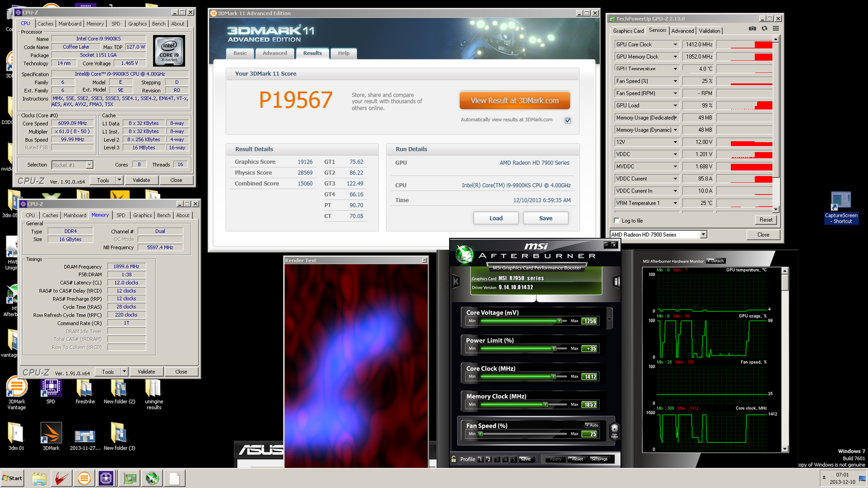Open the 3DMark desktop shortcut
Image resolution: width=868 pixels, height=488 pixels.
point(51,436)
